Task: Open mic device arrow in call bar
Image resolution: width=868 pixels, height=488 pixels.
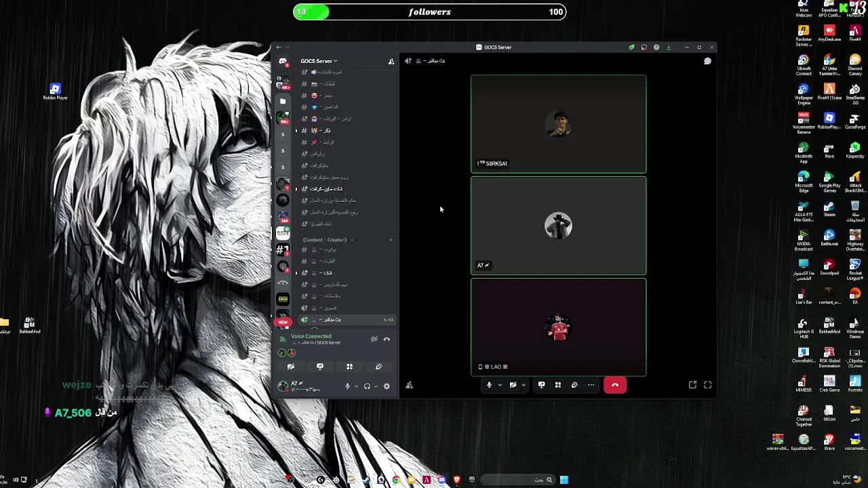Action: pos(500,385)
